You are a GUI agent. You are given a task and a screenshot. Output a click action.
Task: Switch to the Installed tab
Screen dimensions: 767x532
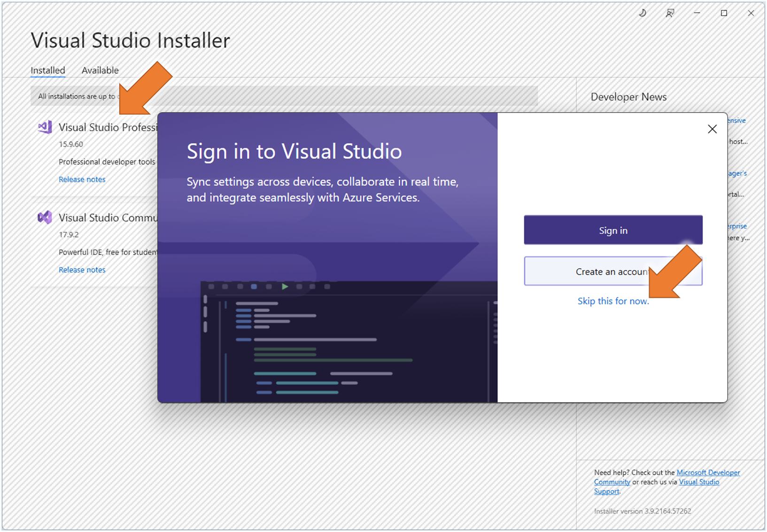(x=48, y=70)
